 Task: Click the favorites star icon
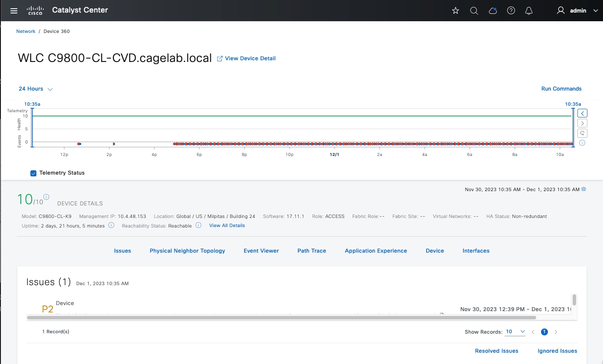[x=456, y=10]
